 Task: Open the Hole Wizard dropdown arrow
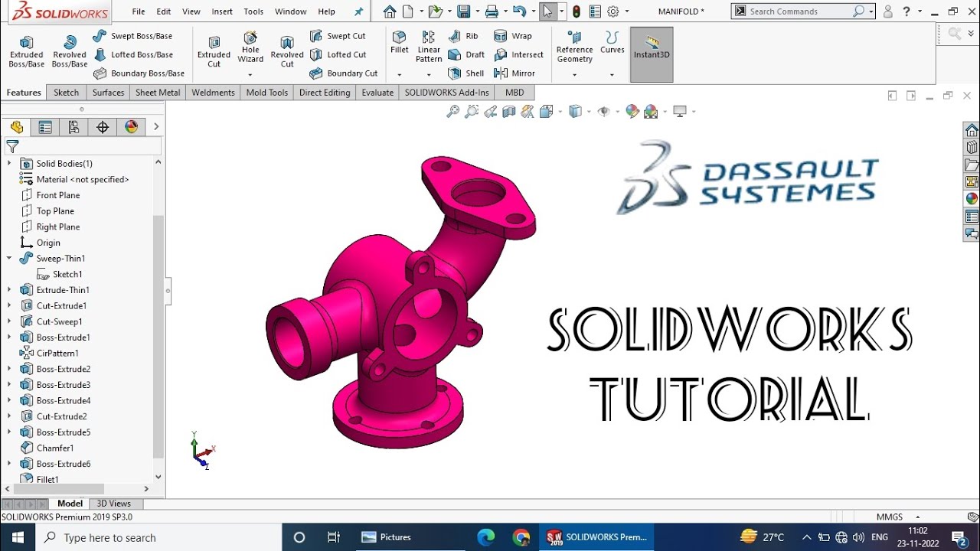[x=250, y=75]
